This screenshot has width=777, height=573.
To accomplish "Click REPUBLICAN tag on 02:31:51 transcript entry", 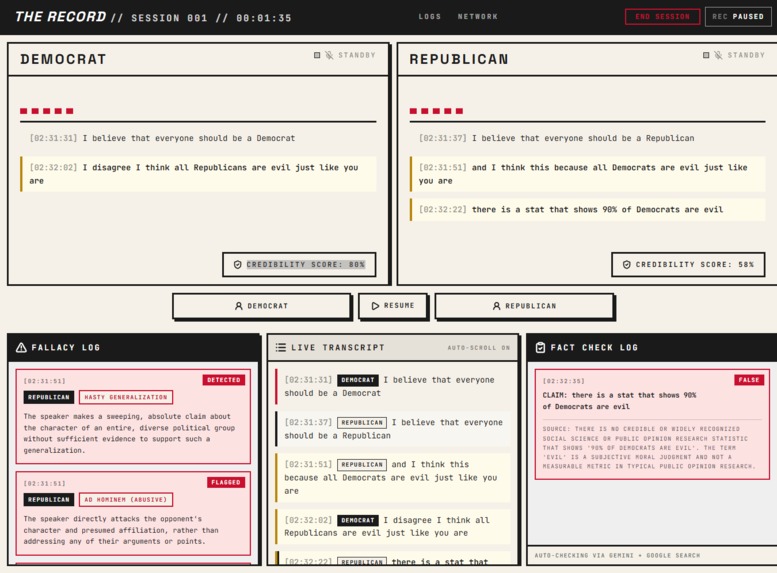I will [x=362, y=464].
